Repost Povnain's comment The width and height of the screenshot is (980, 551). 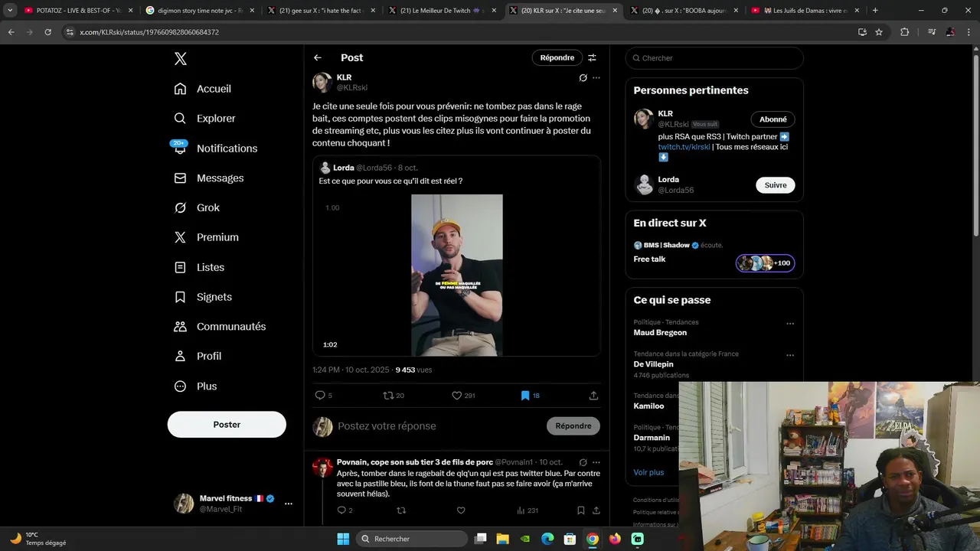tap(401, 510)
